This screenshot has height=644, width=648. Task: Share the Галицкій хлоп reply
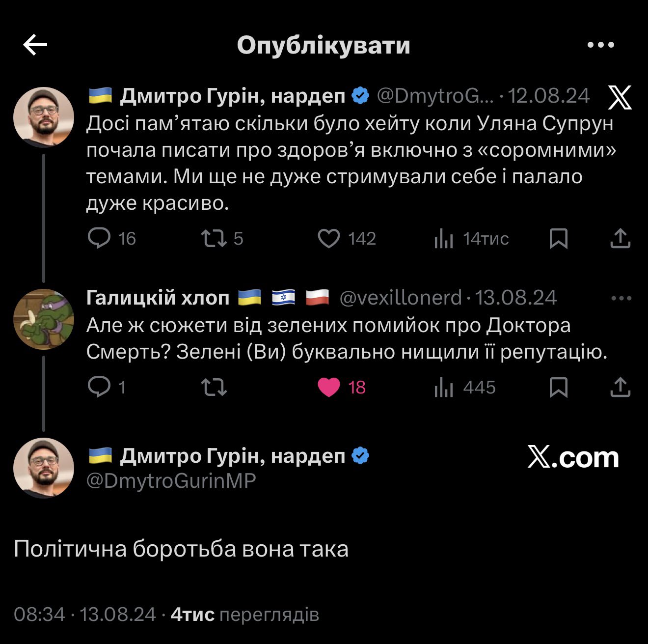click(x=620, y=387)
